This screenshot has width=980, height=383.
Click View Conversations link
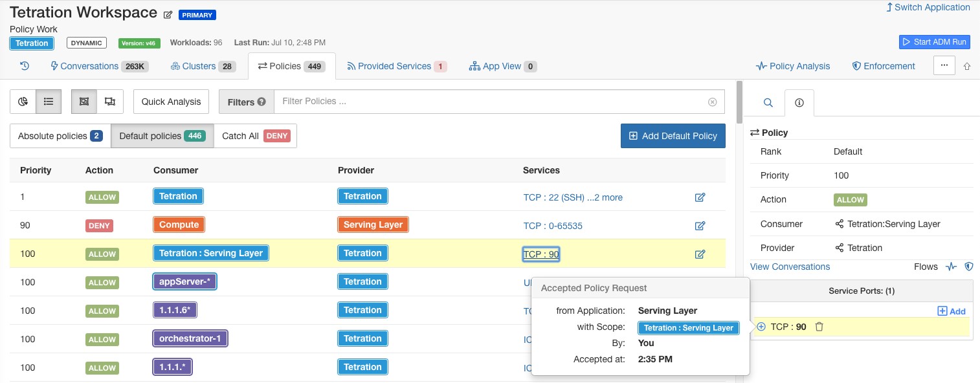click(x=790, y=267)
